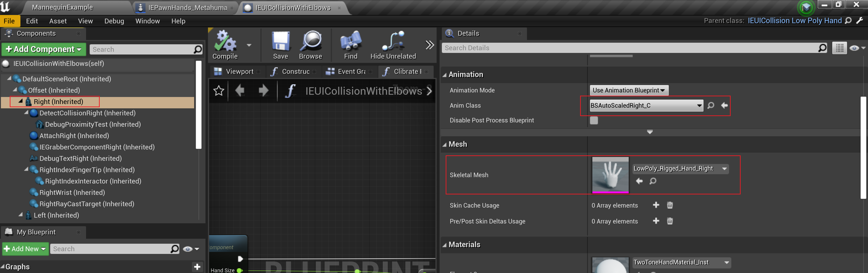Click Add New in My Blueprint
Viewport: 868px width, 273px height.
click(25, 249)
